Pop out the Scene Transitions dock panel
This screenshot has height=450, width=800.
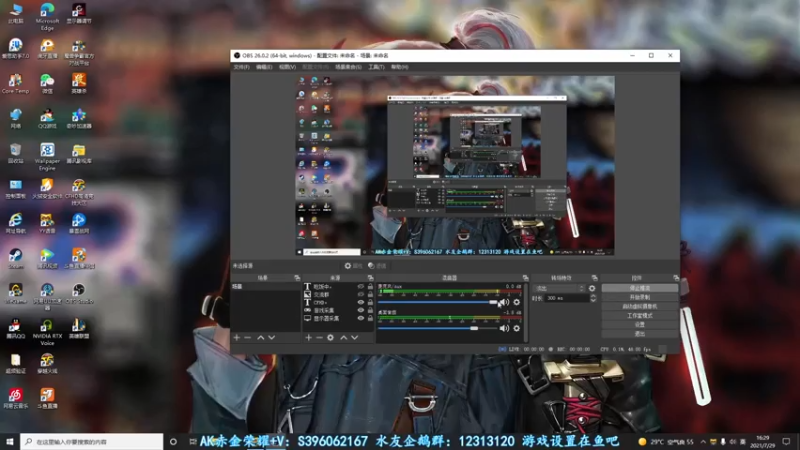pos(594,278)
